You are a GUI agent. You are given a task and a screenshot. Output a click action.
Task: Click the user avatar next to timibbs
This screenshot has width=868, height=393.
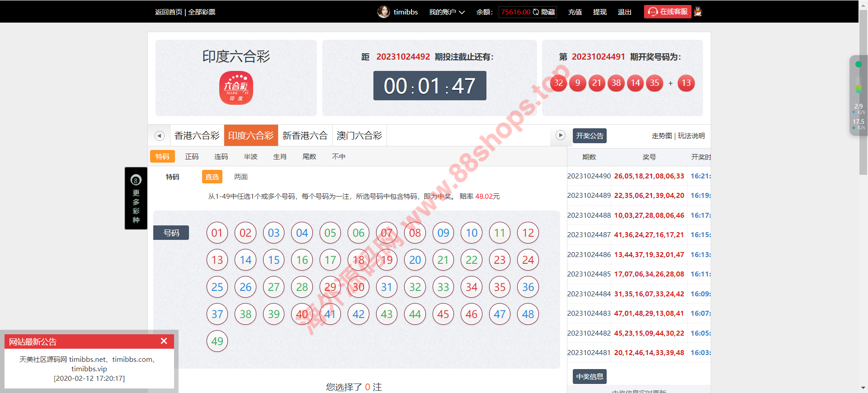(x=383, y=12)
